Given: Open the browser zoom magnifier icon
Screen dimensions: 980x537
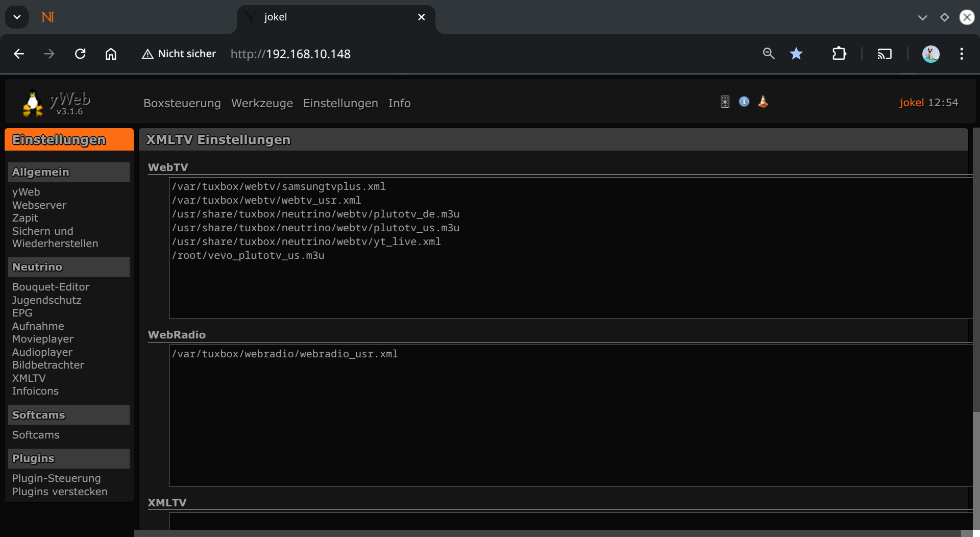Looking at the screenshot, I should (x=769, y=54).
